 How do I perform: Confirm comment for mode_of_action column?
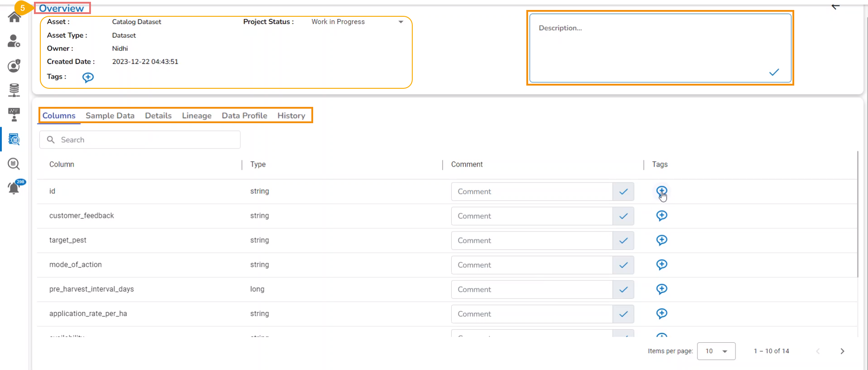pyautogui.click(x=623, y=265)
